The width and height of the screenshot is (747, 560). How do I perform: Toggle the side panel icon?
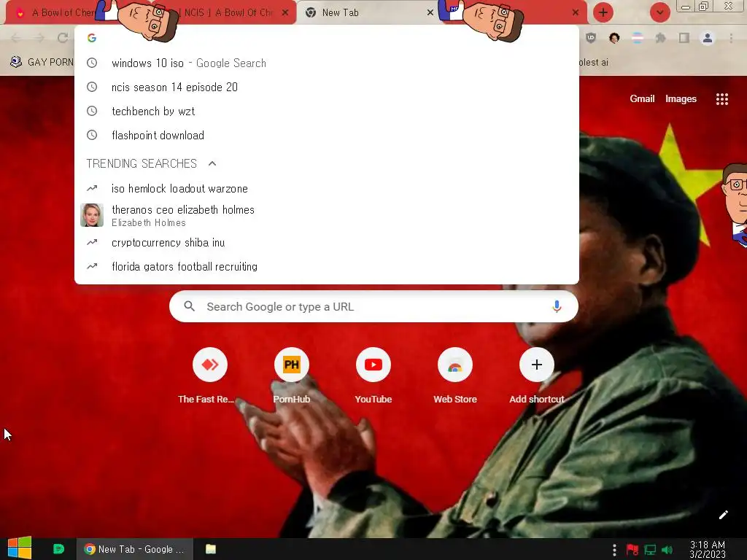684,38
